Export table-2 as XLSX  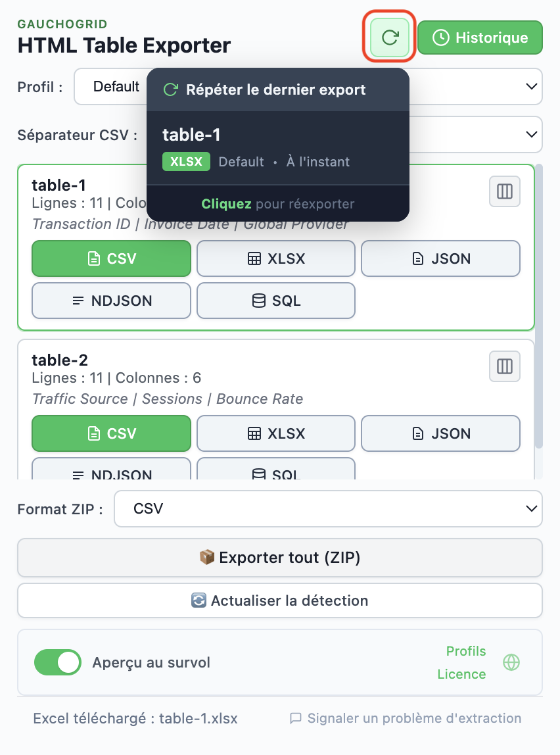(276, 433)
